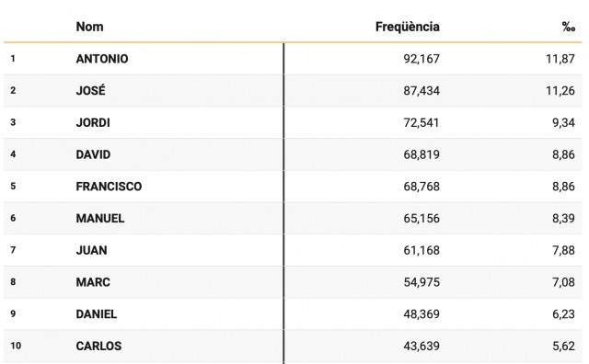The width and height of the screenshot is (589, 364).
Task: Click the per-mille (‰) column header
Action: pyautogui.click(x=569, y=27)
